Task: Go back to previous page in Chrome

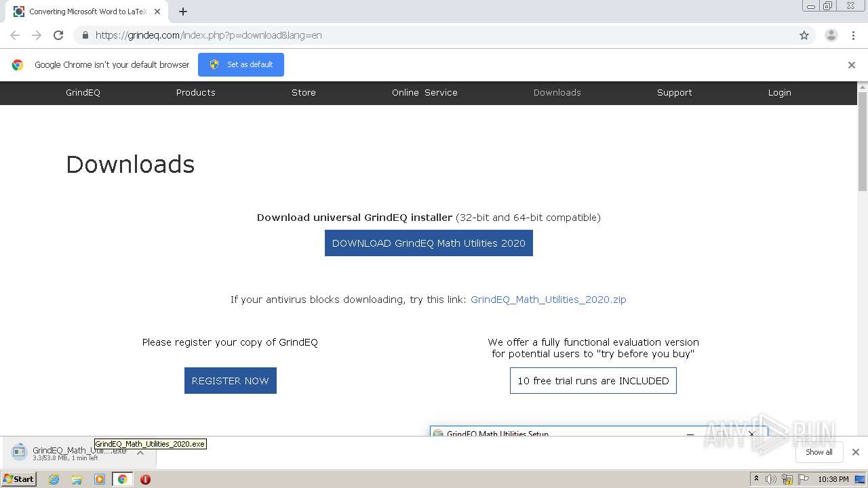Action: coord(15,35)
